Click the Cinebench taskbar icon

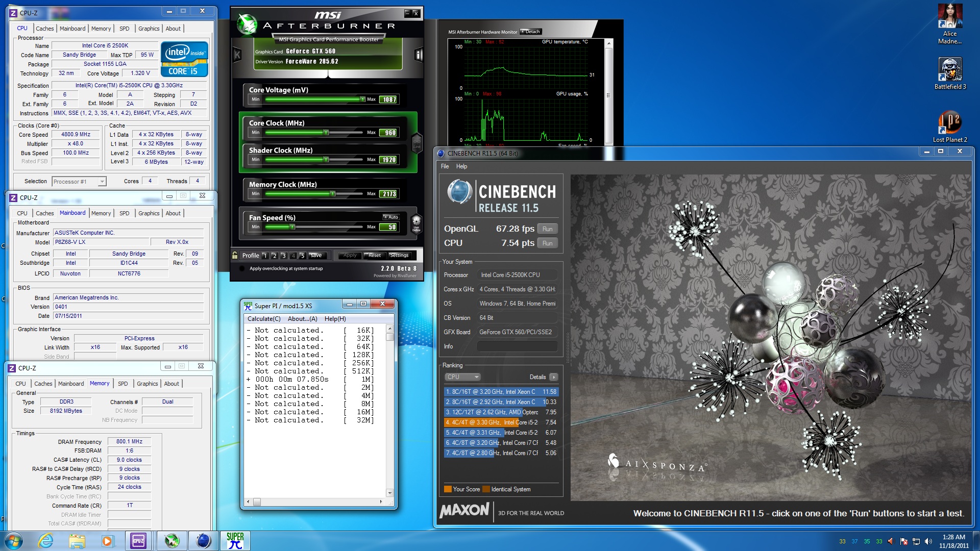[x=203, y=541]
